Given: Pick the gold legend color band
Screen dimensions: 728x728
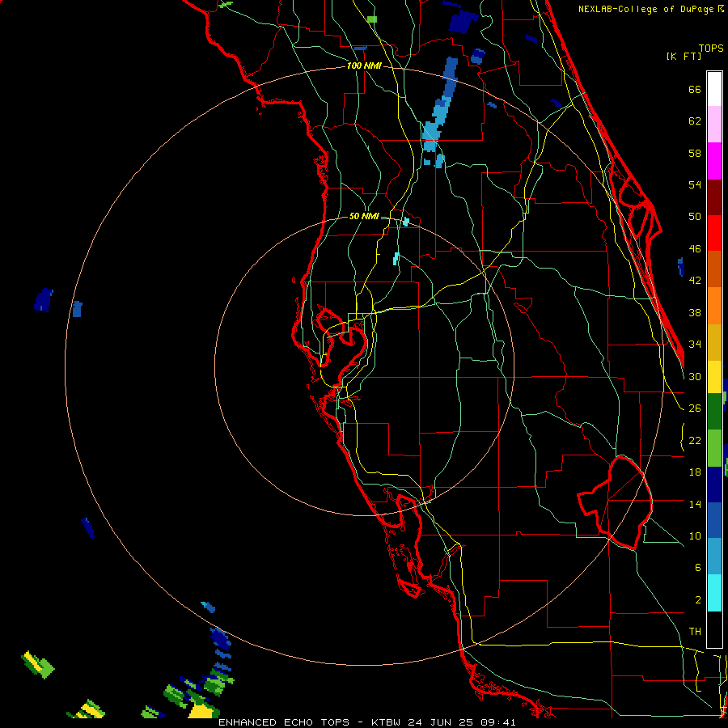Looking at the screenshot, I should pyautogui.click(x=714, y=342).
